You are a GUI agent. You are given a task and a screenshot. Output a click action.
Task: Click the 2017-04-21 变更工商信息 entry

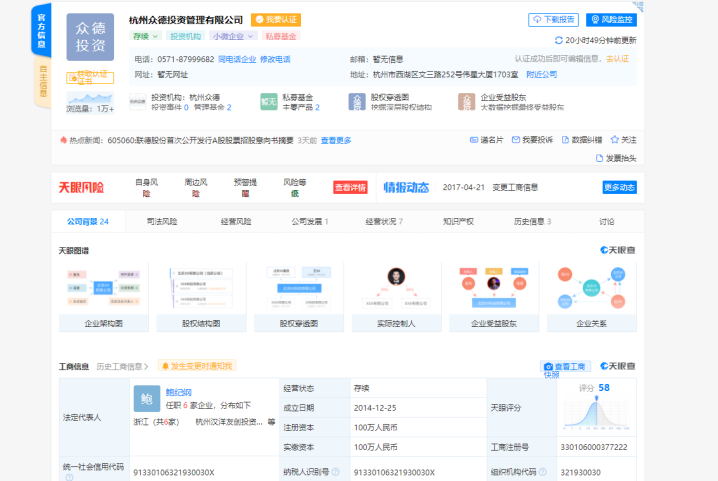pos(490,187)
